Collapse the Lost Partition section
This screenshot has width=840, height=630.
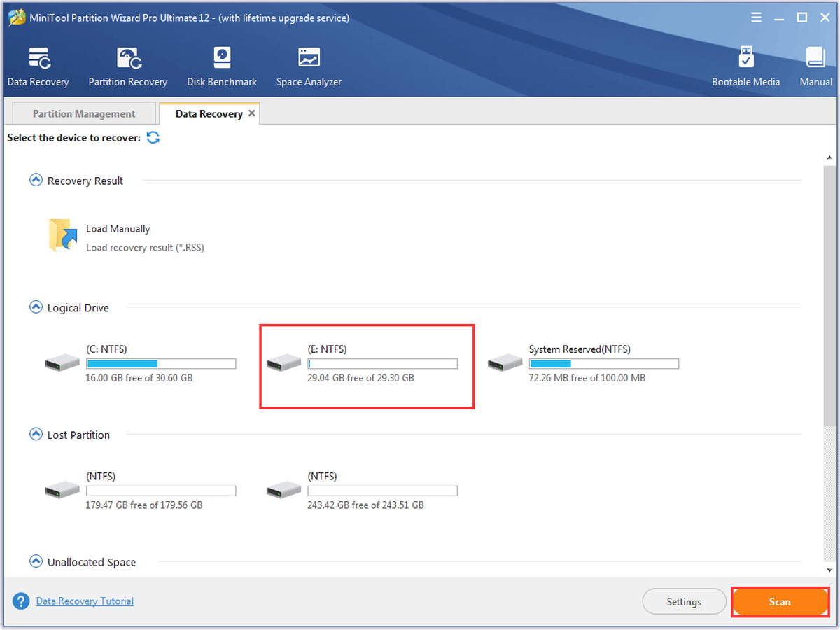(x=36, y=435)
